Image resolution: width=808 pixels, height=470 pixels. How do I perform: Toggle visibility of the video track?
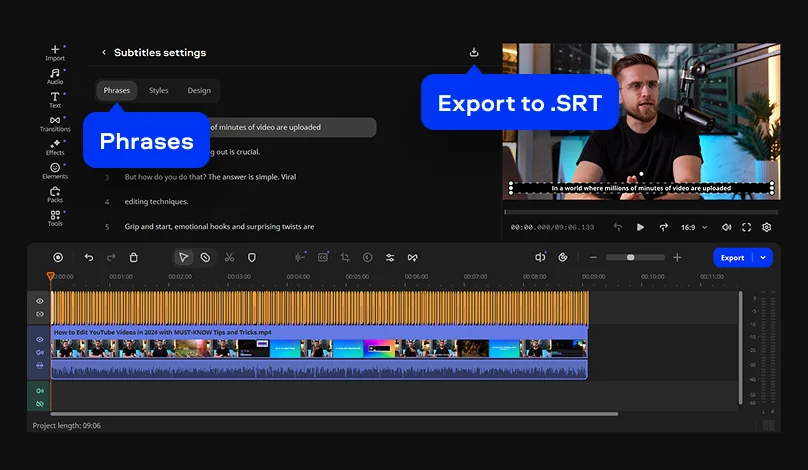40,340
